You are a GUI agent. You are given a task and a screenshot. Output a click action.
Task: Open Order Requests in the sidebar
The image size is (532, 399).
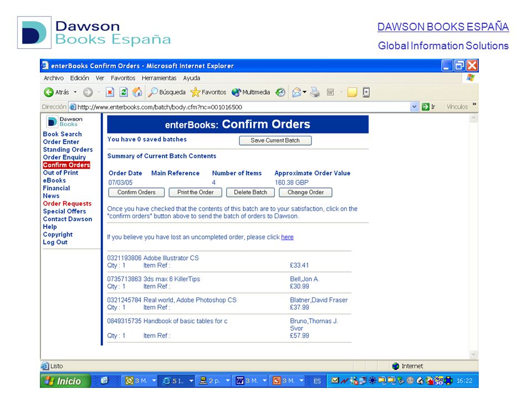67,203
